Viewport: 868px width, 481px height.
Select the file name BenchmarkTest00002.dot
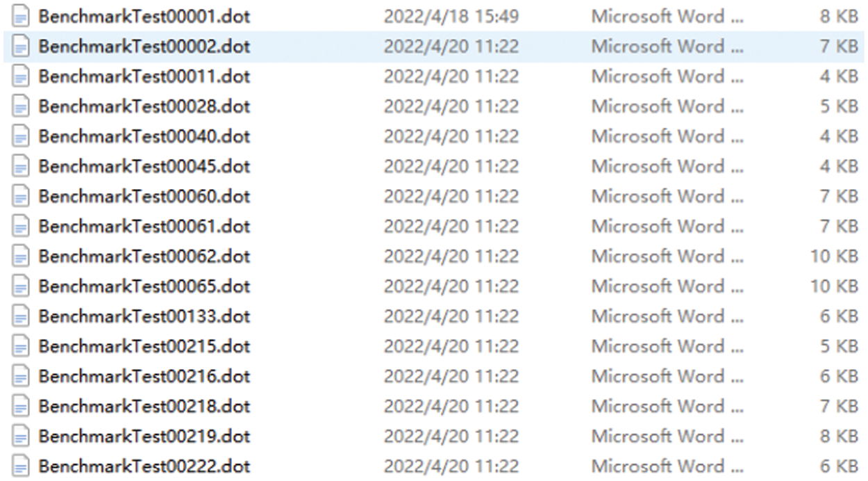(144, 47)
